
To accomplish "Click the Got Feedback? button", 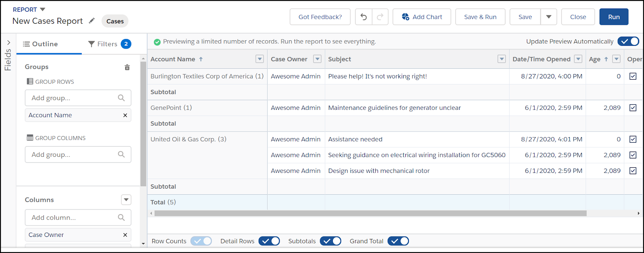I will click(320, 17).
